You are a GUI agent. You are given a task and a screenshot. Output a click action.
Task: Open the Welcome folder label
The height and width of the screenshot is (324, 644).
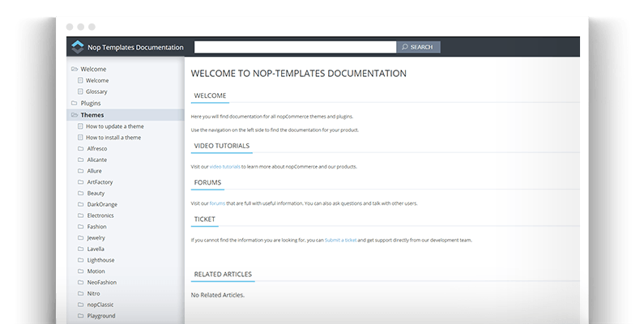coord(93,69)
